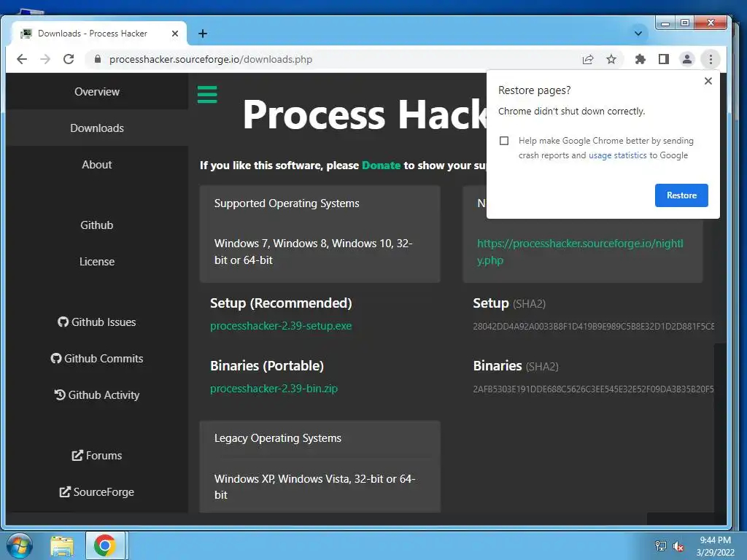Click the Supported Operating Systems heading
Viewport: 747px width, 560px height.
click(x=287, y=203)
